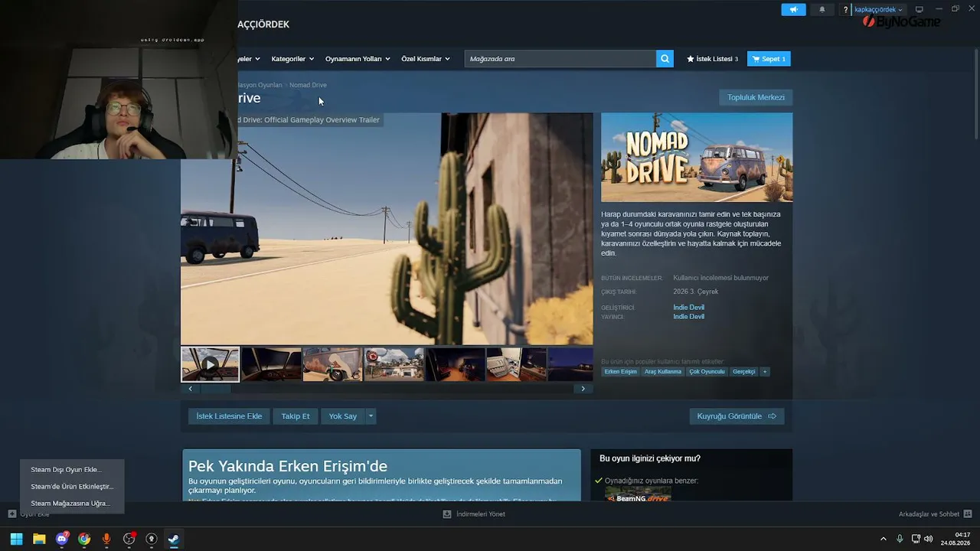This screenshot has width=980, height=551.
Task: Click the Nomad Drive capsule image
Action: point(697,158)
